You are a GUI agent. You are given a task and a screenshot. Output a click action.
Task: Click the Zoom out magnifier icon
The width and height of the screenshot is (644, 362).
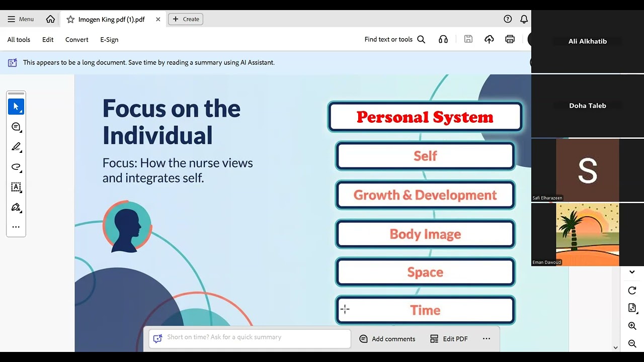click(632, 344)
